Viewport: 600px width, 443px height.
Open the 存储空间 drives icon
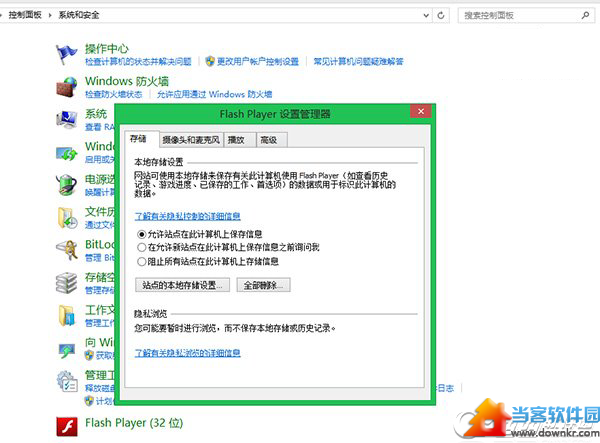tap(67, 283)
